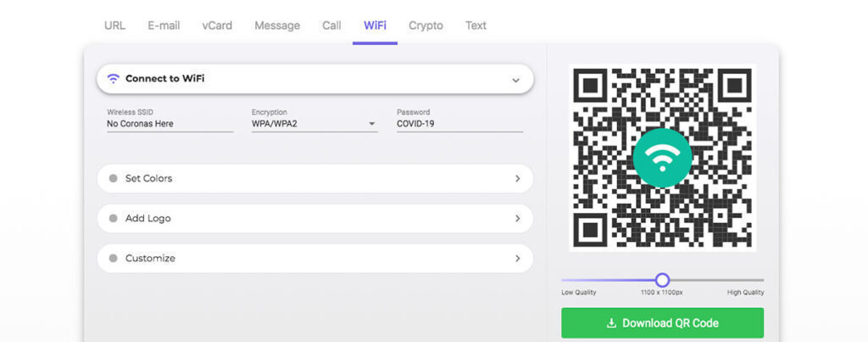Image resolution: width=868 pixels, height=342 pixels.
Task: Open the Crypto tab
Action: (426, 25)
